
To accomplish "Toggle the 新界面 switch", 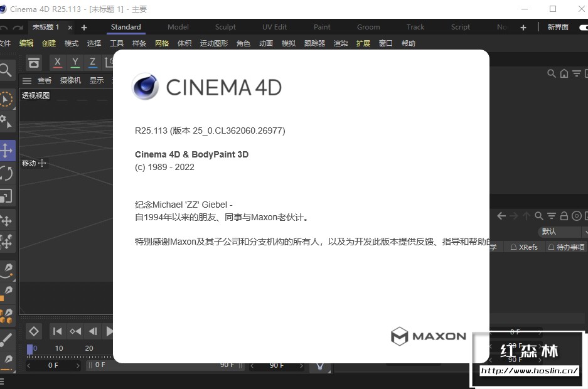I will pos(584,28).
